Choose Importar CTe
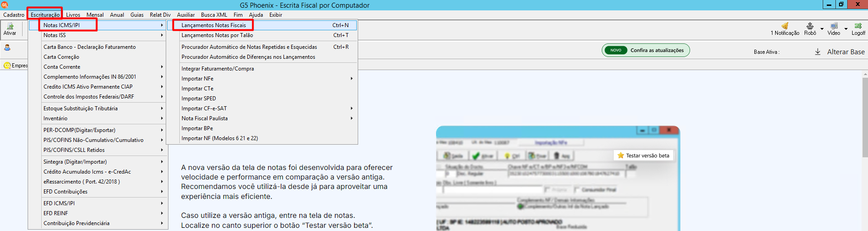Image resolution: width=868 pixels, height=231 pixels. coord(262,89)
